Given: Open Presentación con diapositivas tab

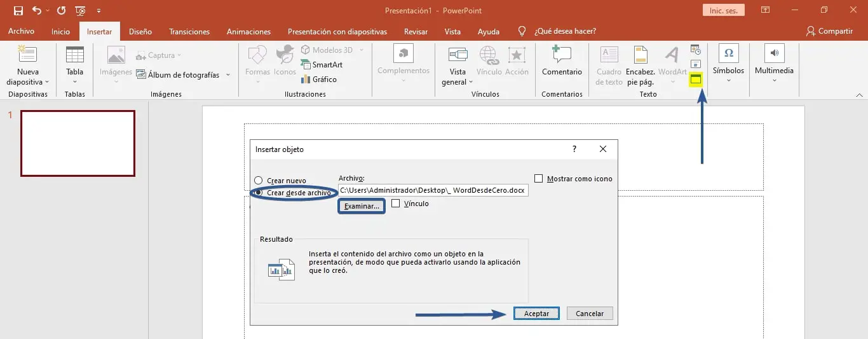Looking at the screenshot, I should pos(337,31).
